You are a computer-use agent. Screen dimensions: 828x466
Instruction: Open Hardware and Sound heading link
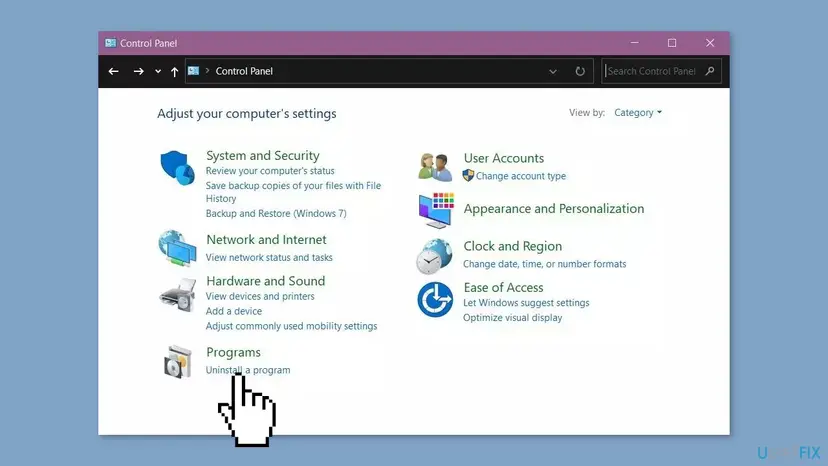pos(266,281)
